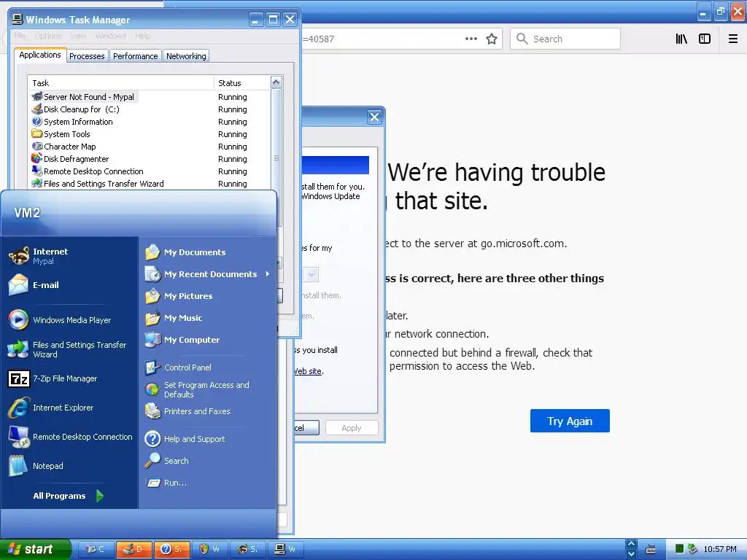Open Files and Settings Transfer Wizard in Start menu
747x560 pixels.
pos(68,349)
